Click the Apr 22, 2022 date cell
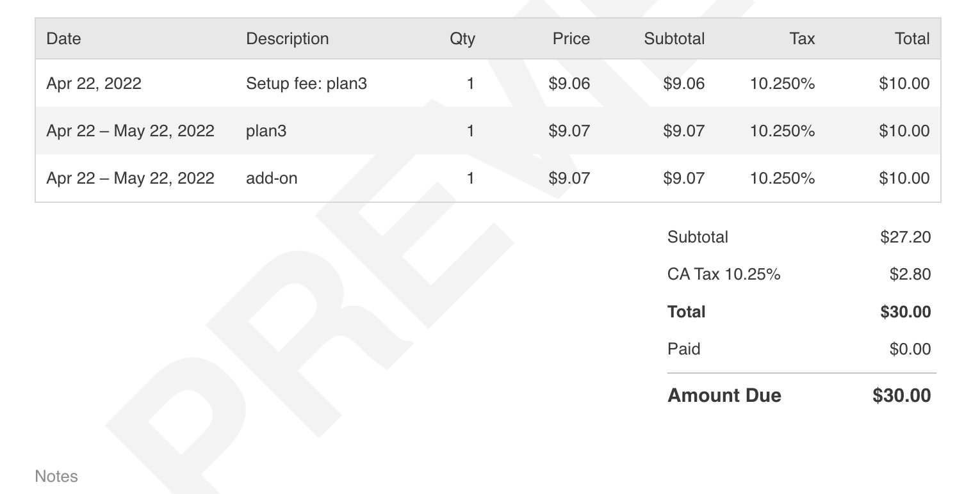980x494 pixels. click(94, 84)
